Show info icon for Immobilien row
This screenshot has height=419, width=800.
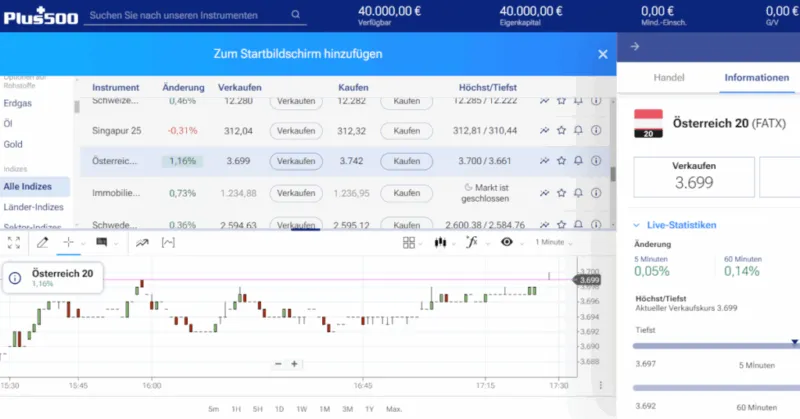pyautogui.click(x=595, y=193)
